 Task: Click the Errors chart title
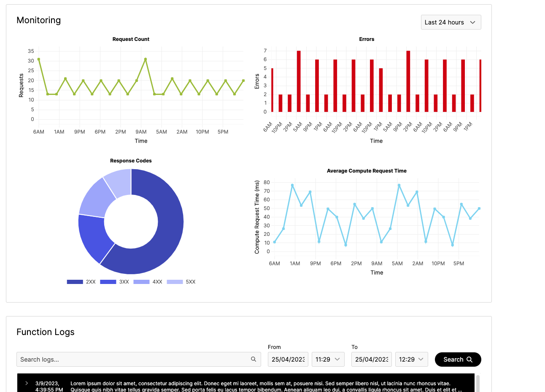[367, 39]
